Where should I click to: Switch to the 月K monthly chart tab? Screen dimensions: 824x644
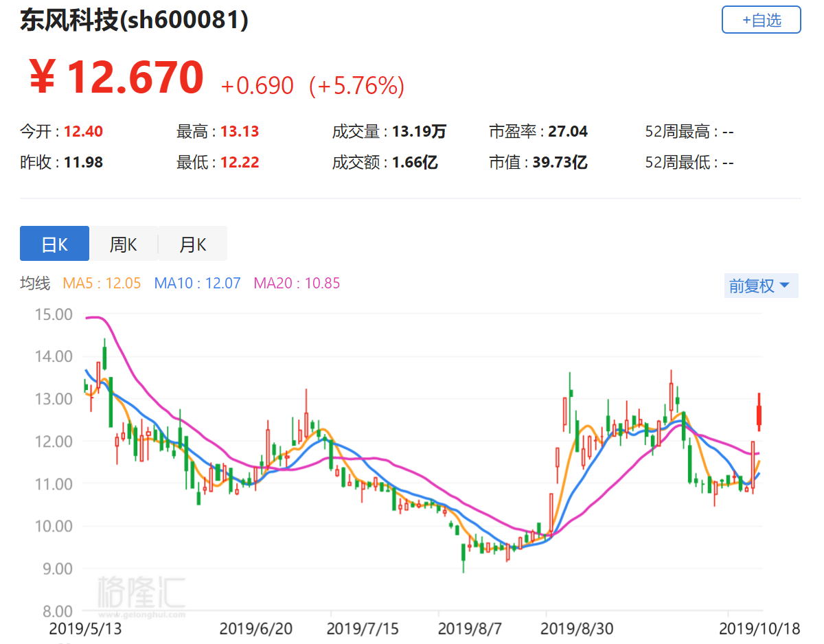pyautogui.click(x=193, y=244)
